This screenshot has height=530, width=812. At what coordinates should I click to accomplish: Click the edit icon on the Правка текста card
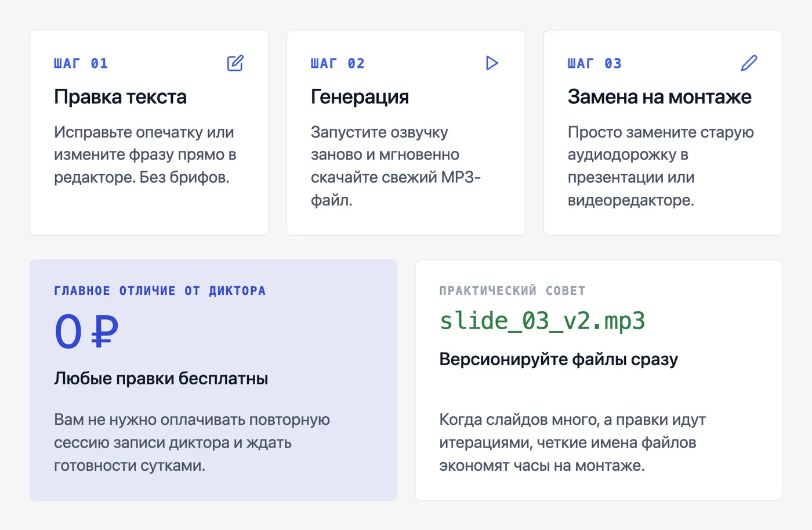[235, 63]
